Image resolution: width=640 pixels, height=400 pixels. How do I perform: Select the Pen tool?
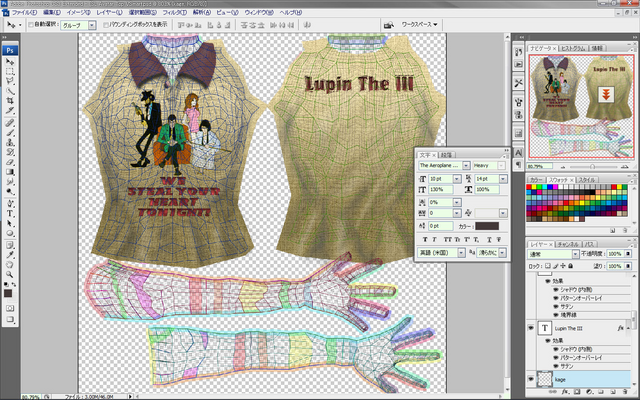click(10, 204)
